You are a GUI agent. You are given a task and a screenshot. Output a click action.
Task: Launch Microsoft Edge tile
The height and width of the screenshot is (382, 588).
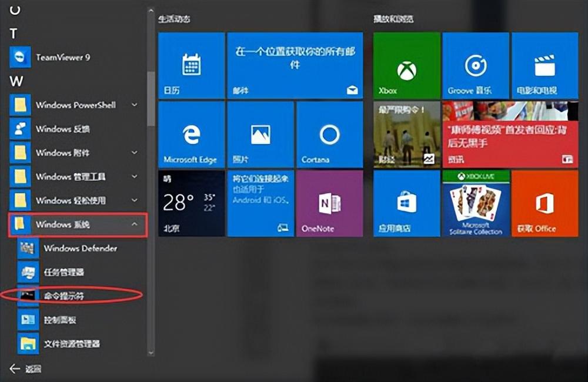pyautogui.click(x=191, y=134)
